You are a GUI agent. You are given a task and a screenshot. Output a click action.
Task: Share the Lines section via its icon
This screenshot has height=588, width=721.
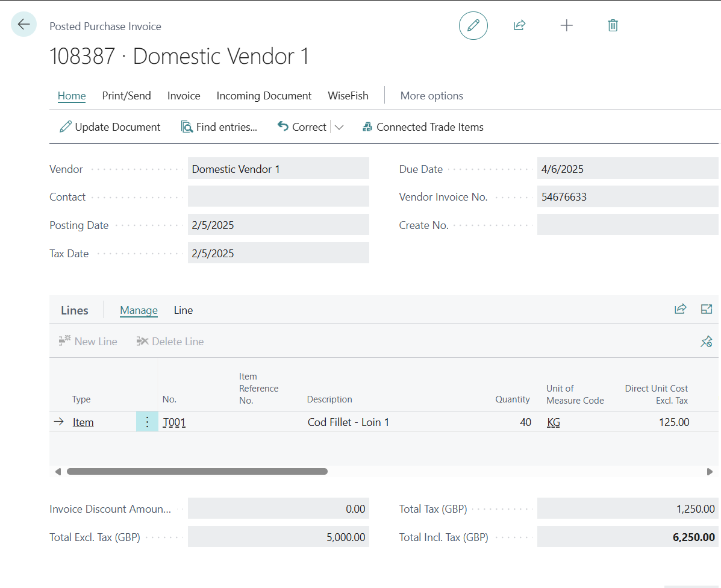coord(680,309)
